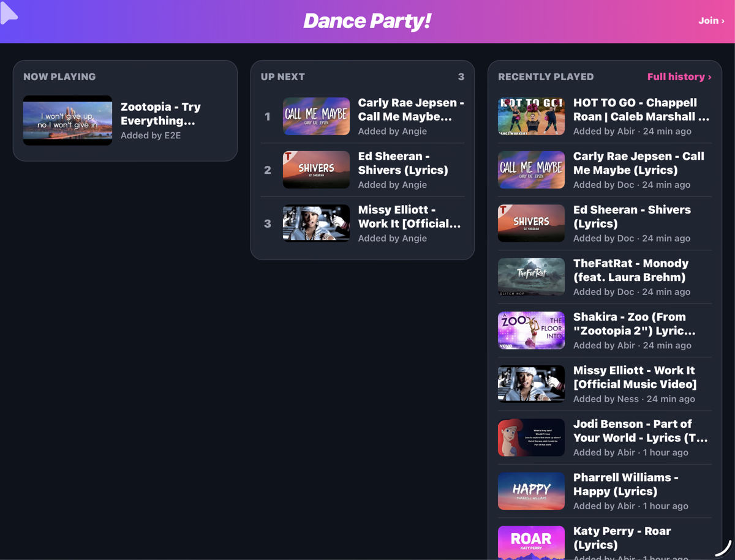Screen dimensions: 735x560
Task: Click Added by Ness · 24 min ago
Action: [x=634, y=398]
